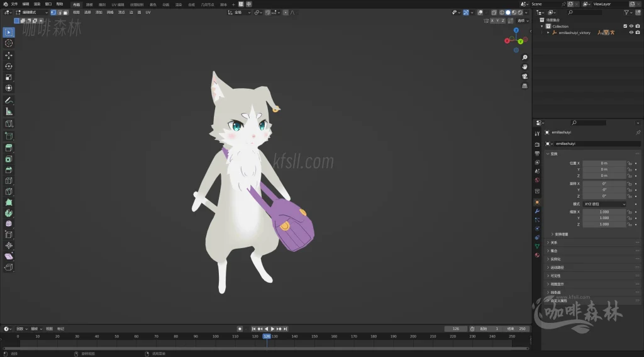Activate the Annotate pencil tool
The width and height of the screenshot is (644, 357).
tap(9, 100)
